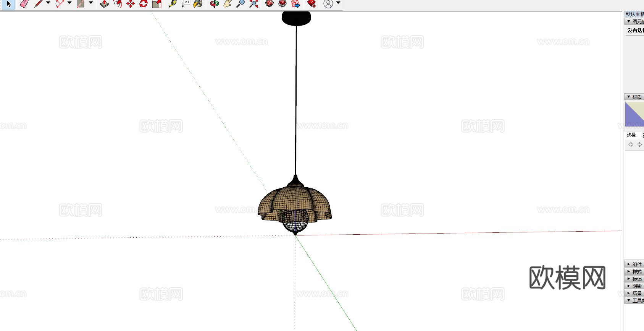Choose the Move tool
The image size is (644, 331).
click(131, 4)
